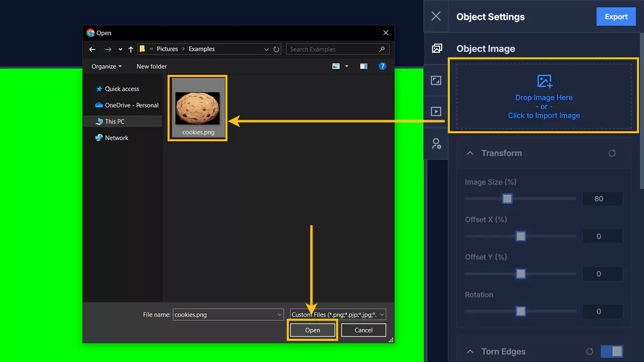
Task: Select This PC in navigation pane
Action: 123,121
